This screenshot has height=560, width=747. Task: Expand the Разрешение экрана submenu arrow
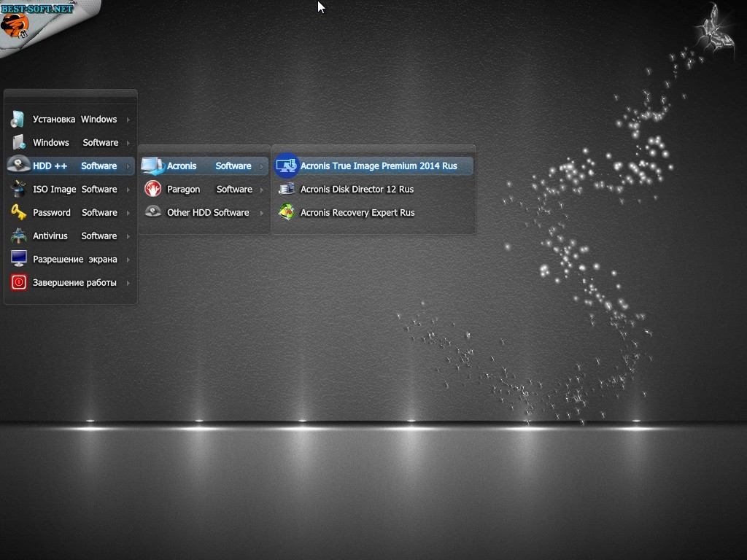coord(128,260)
